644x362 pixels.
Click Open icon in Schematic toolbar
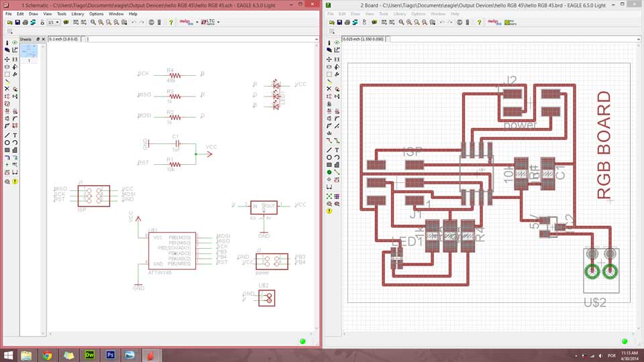pyautogui.click(x=9, y=22)
